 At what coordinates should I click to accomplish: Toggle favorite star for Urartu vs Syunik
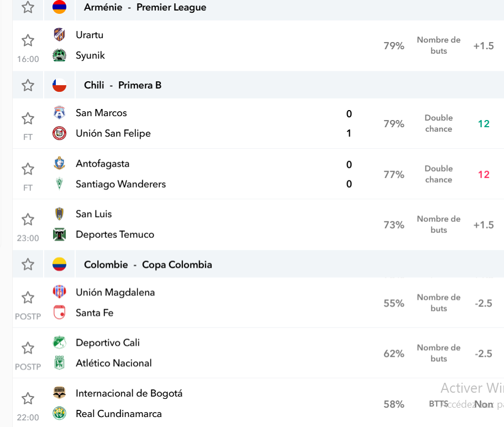point(28,40)
